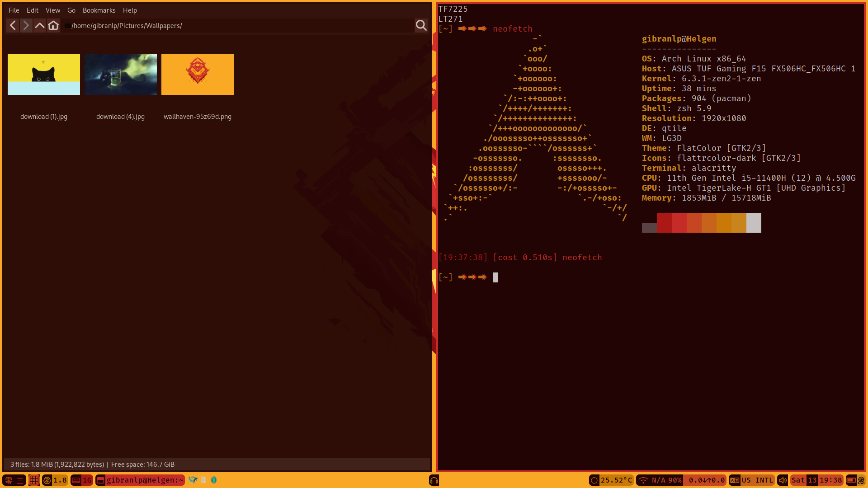Click the Back navigation arrow
The height and width of the screenshot is (488, 868).
click(13, 26)
